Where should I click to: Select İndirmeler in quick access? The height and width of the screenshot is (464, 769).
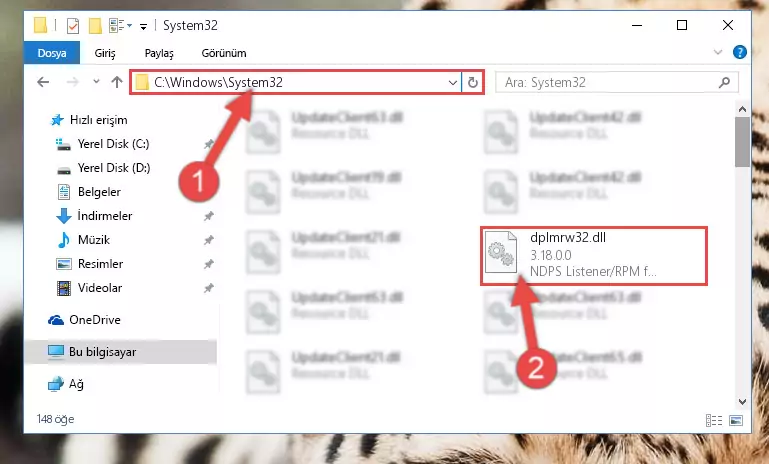coord(104,216)
